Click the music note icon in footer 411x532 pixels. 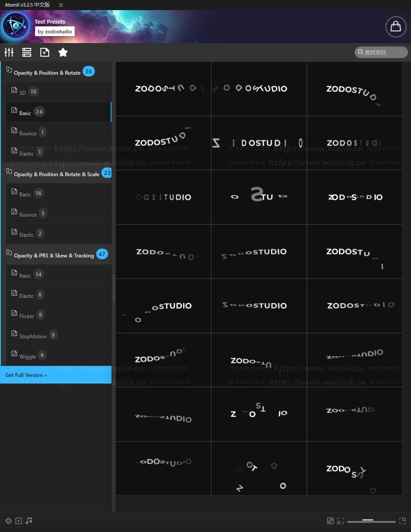coord(29,521)
